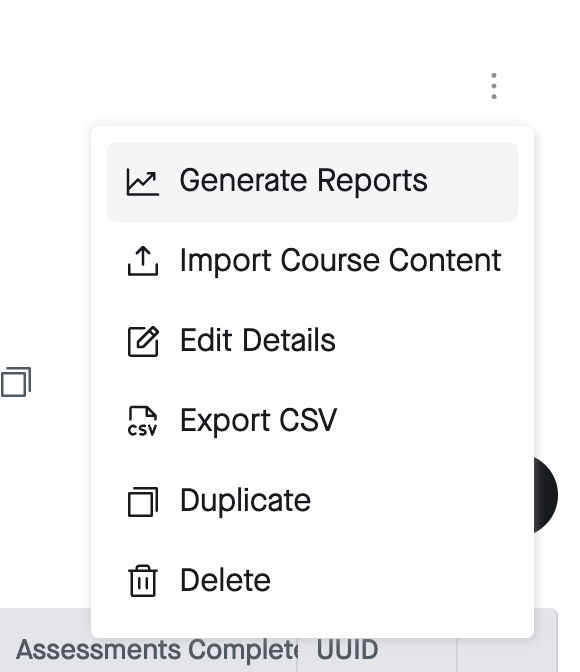Screen dimensions: 580x672
Task: Click the empty column header after UUID
Action: (x=508, y=650)
